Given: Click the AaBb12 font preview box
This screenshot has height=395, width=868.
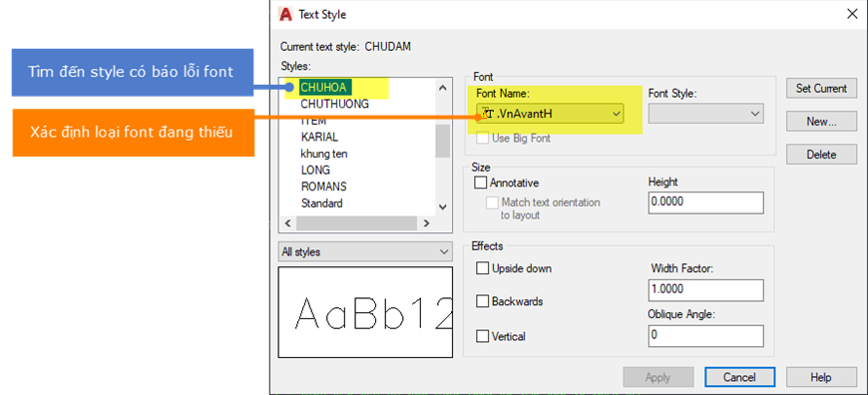Looking at the screenshot, I should [365, 312].
